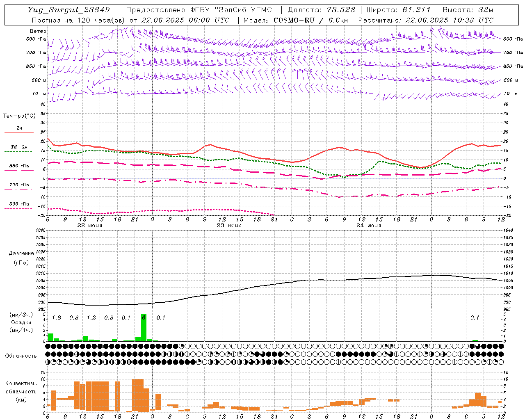525x420 pixels.
Task: Click the 23 июня date label
Action: coord(229,226)
